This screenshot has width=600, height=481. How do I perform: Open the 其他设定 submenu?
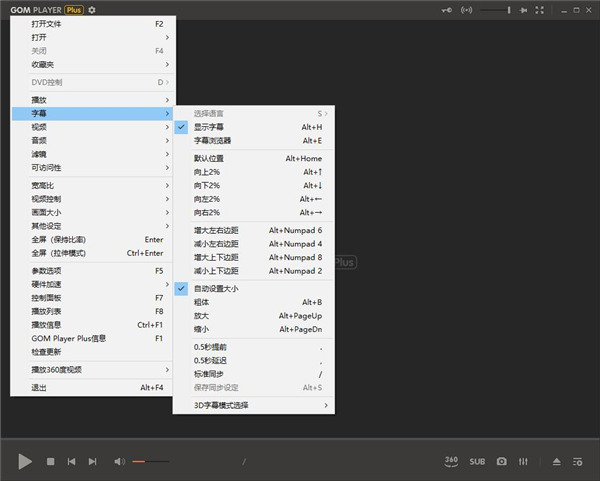(93, 226)
